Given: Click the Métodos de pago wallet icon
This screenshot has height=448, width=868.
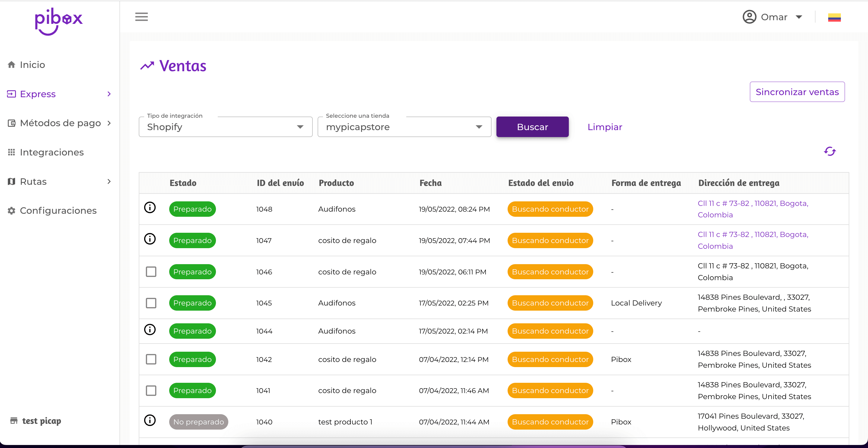Looking at the screenshot, I should coord(11,123).
